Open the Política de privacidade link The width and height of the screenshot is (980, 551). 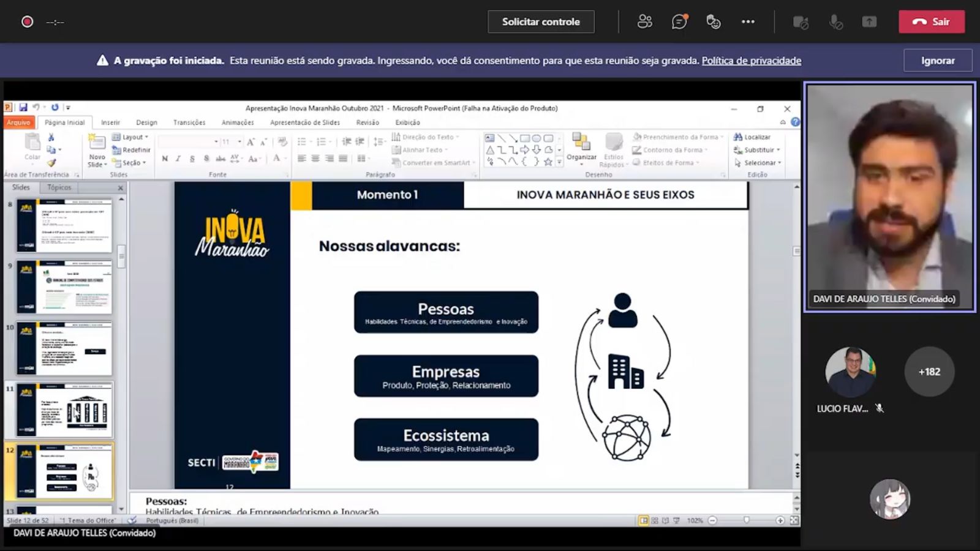pyautogui.click(x=751, y=61)
